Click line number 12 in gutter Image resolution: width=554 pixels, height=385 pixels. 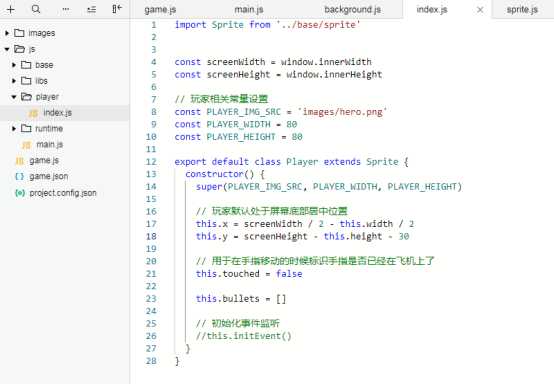(151, 162)
